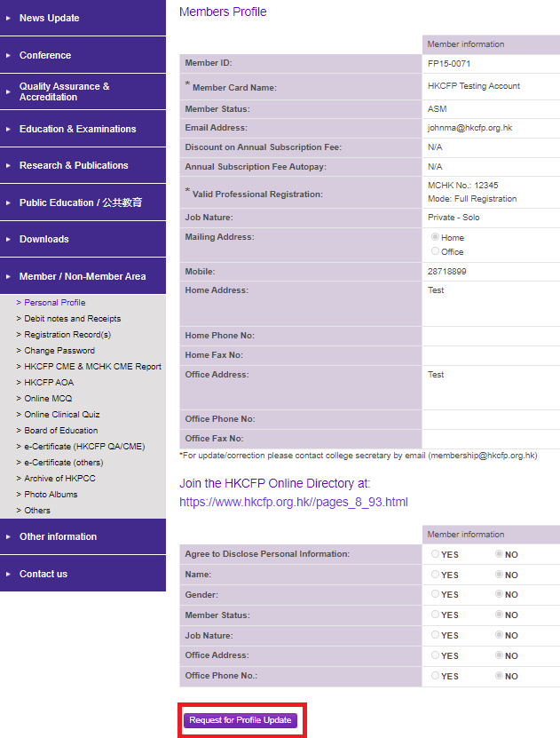Screen dimensions: 560x738
Task: Click the 'Private - Solo' job nature value
Action: coord(454,218)
